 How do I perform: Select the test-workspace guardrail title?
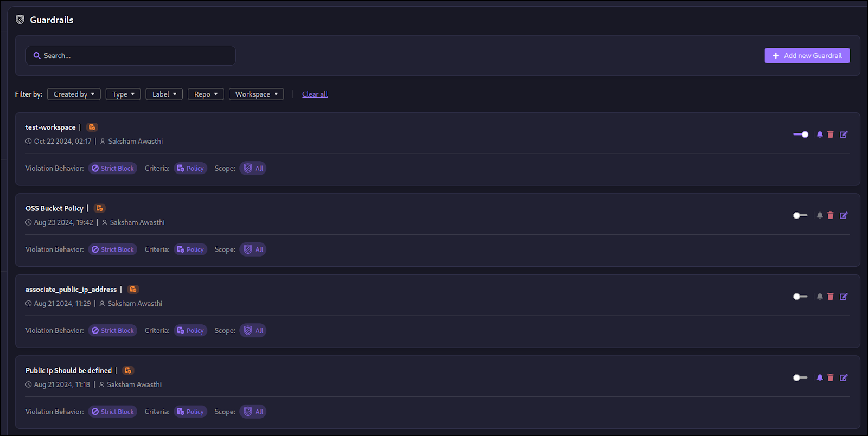click(50, 127)
